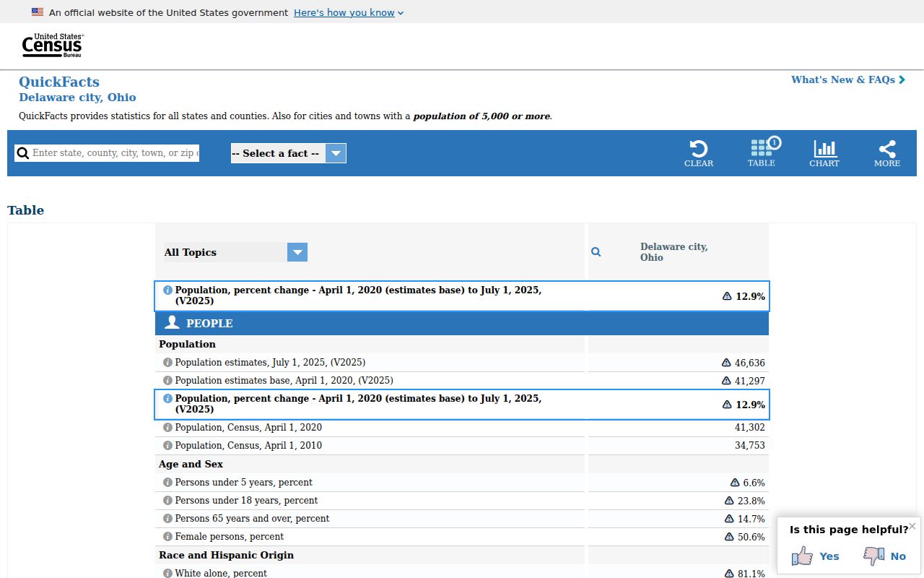Click info icon for Population estimates base row

tap(167, 380)
